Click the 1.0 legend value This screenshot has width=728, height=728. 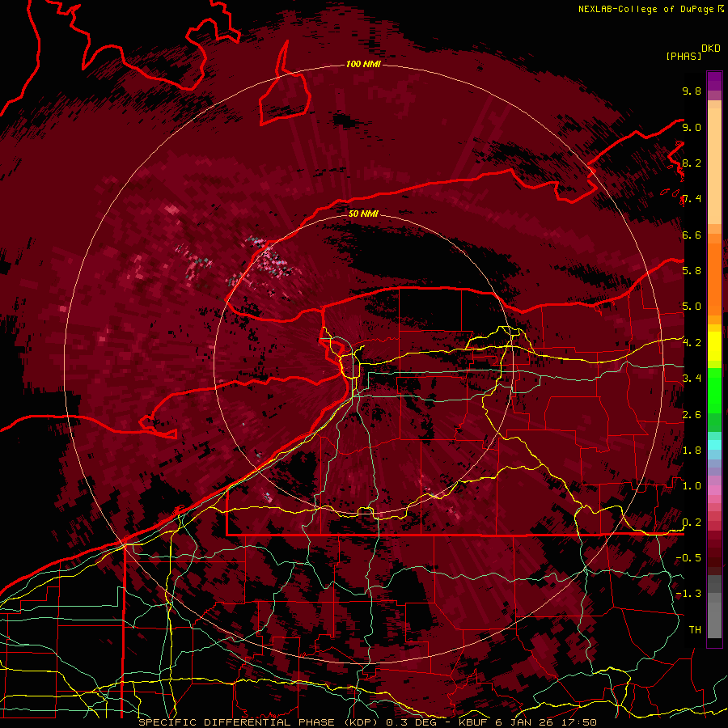click(692, 485)
